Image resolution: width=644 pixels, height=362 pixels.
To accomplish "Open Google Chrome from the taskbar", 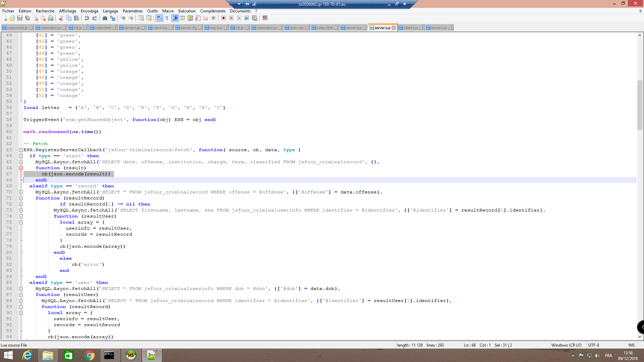I will point(90,355).
